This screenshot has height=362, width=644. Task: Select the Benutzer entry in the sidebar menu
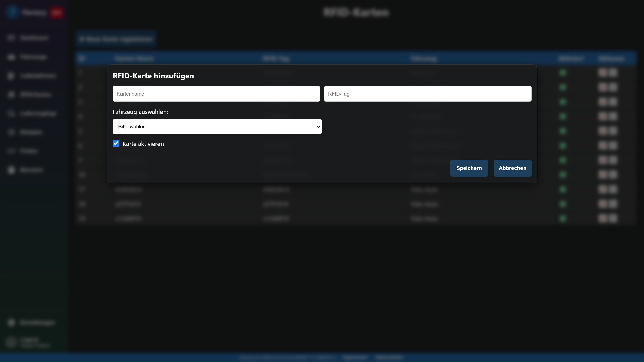[x=11, y=170]
